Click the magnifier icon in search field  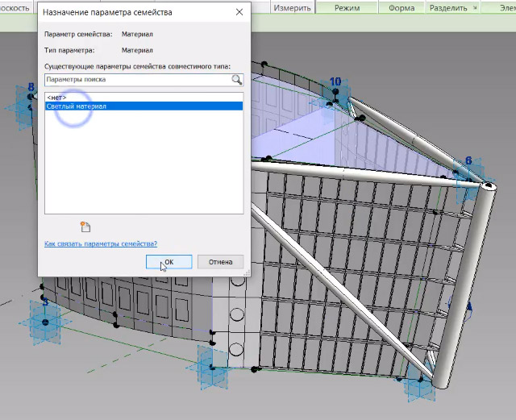236,80
